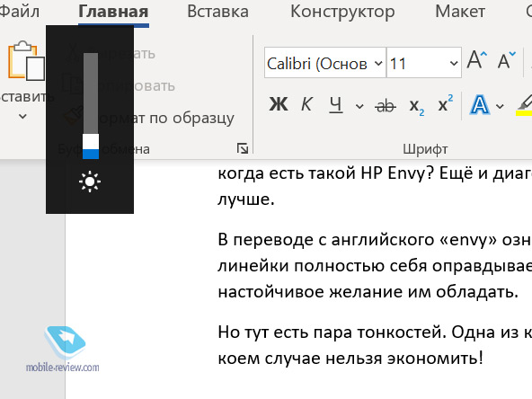Toggle superscript x² formatting
Viewport: 532px width, 399px height.
click(x=445, y=103)
